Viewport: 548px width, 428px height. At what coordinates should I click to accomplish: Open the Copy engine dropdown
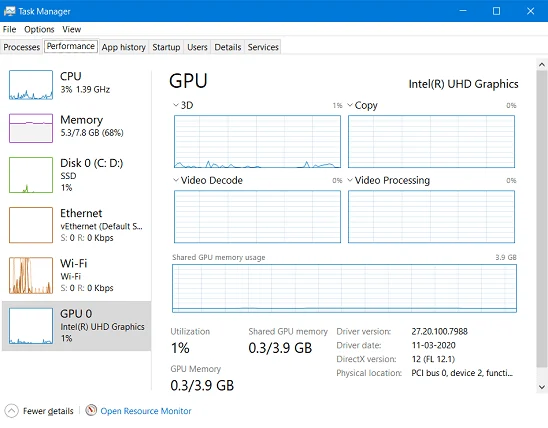coord(350,105)
